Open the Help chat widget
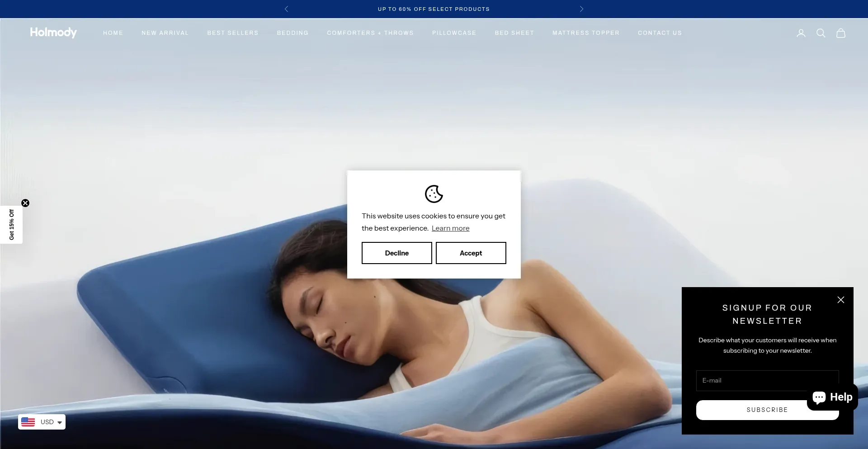This screenshot has width=868, height=449. (832, 397)
